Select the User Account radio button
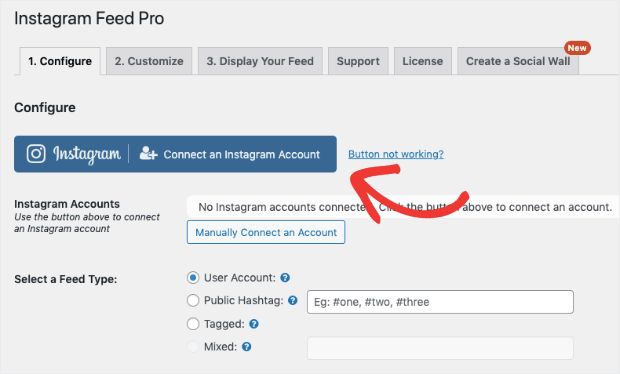Screen dimensions: 620x374 pyautogui.click(x=193, y=278)
